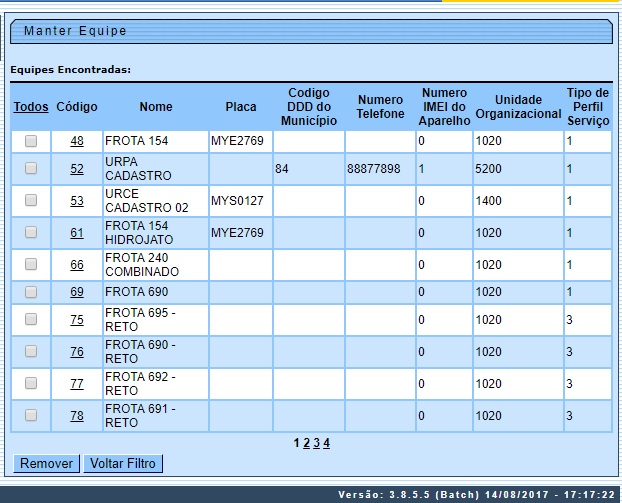The width and height of the screenshot is (622, 503).
Task: Tick the checkbox for URCE CADASTRO 02
Action: (31, 201)
